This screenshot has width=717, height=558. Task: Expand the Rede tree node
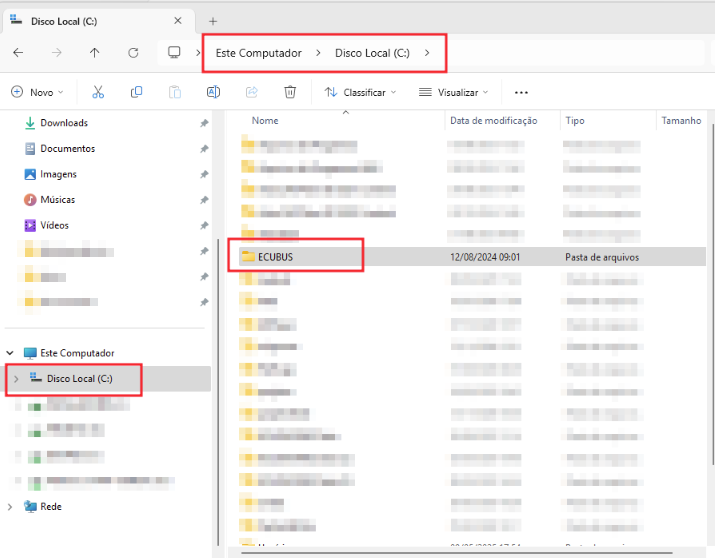[x=10, y=507]
